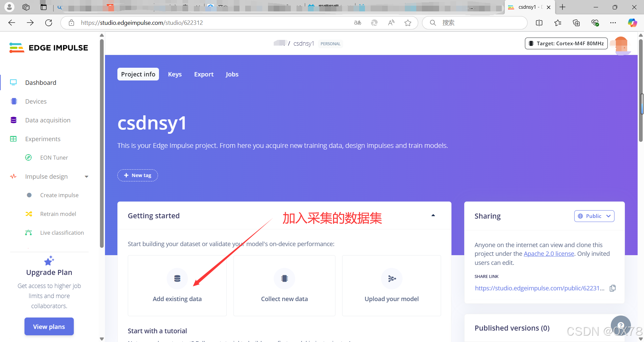
Task: Copy the share link with clipboard icon
Action: pos(612,288)
